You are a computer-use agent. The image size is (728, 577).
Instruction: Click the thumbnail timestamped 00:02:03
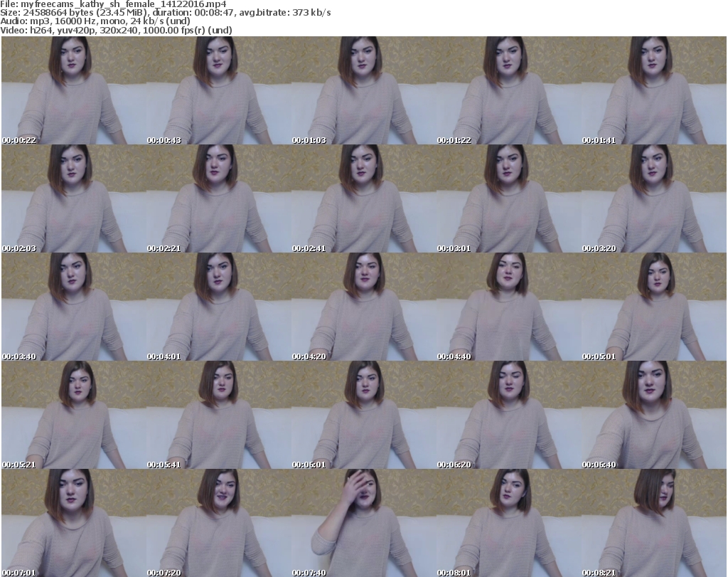[x=73, y=198]
